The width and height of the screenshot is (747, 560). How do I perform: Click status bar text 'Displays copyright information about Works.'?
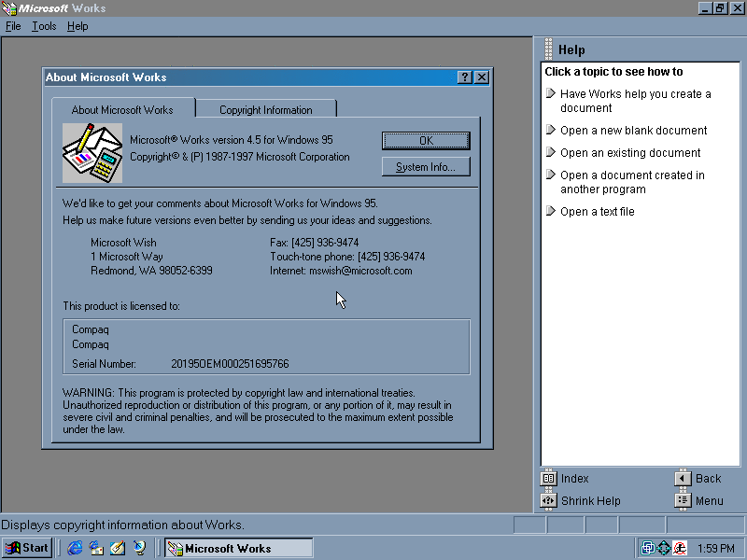pyautogui.click(x=122, y=525)
